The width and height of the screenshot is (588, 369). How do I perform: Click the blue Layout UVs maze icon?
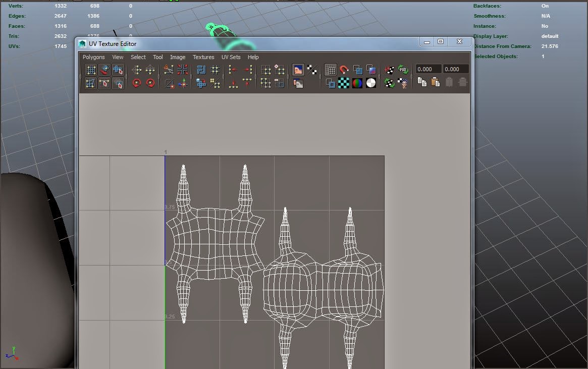click(x=201, y=70)
